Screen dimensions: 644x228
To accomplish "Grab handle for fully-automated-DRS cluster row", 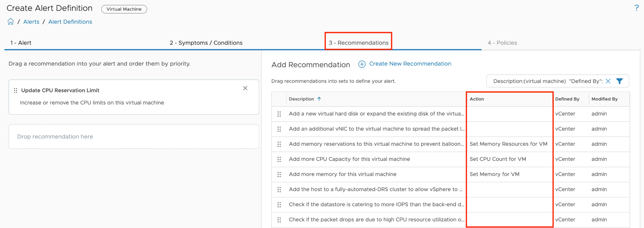I will click(279, 190).
